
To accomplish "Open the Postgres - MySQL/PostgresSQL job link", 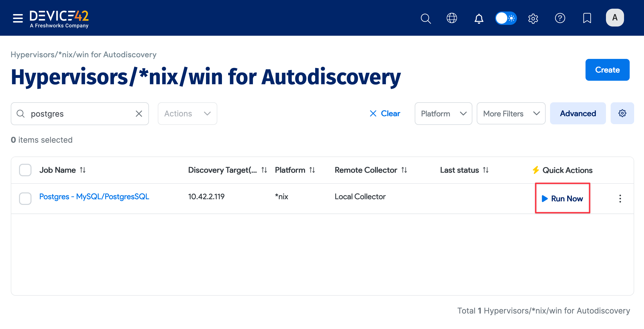I will point(94,196).
